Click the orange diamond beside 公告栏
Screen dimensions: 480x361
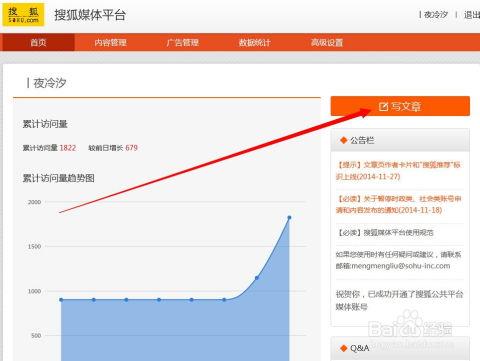tap(343, 140)
